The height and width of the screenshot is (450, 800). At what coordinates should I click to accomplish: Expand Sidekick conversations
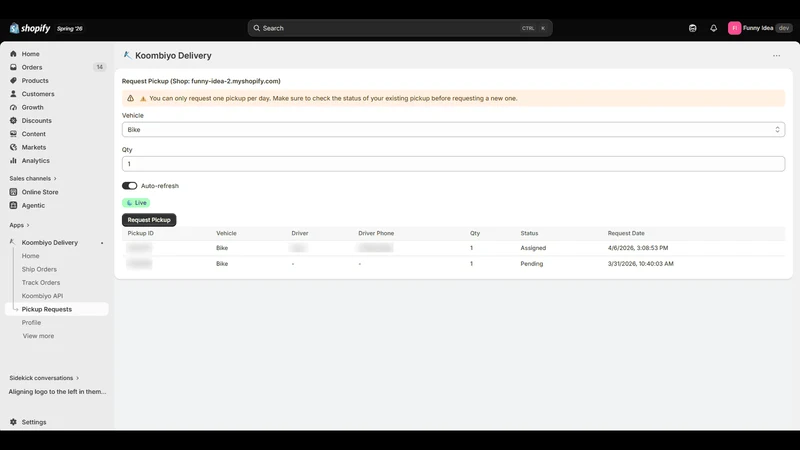(x=44, y=378)
